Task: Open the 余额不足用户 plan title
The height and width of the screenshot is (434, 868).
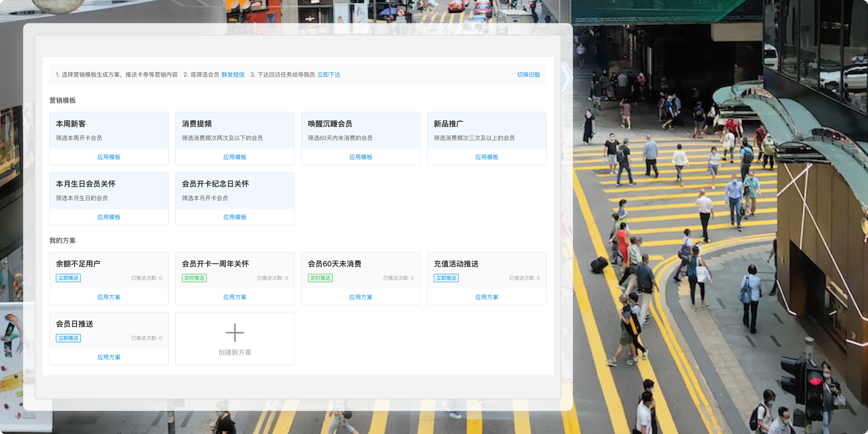Action: pyautogui.click(x=78, y=264)
